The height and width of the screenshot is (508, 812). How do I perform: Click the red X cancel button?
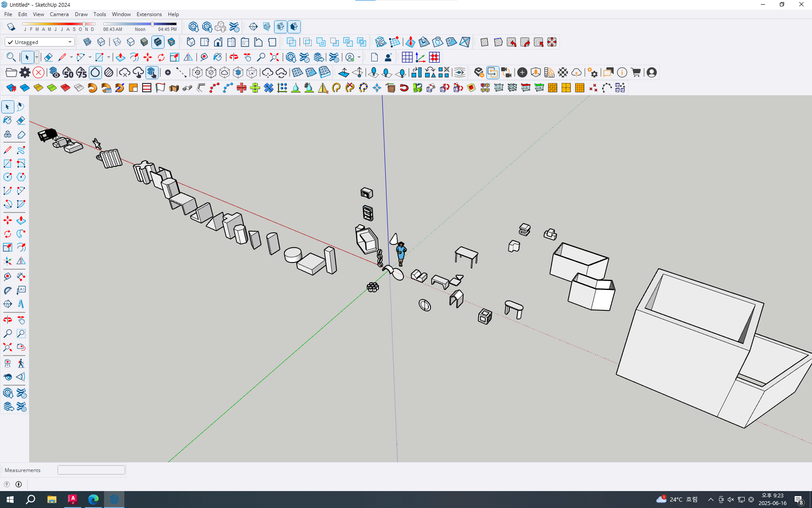[x=38, y=72]
